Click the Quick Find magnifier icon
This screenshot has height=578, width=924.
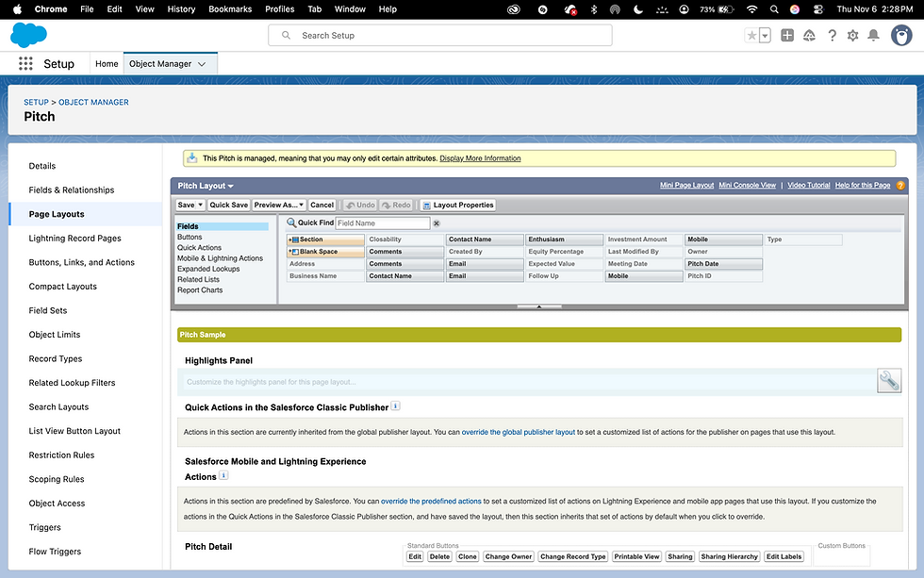tap(291, 223)
